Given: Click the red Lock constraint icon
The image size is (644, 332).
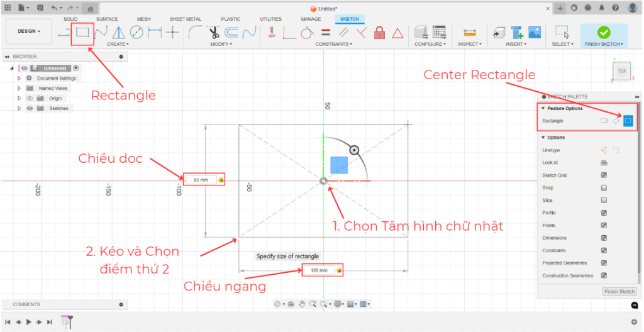Looking at the screenshot, I should (379, 32).
